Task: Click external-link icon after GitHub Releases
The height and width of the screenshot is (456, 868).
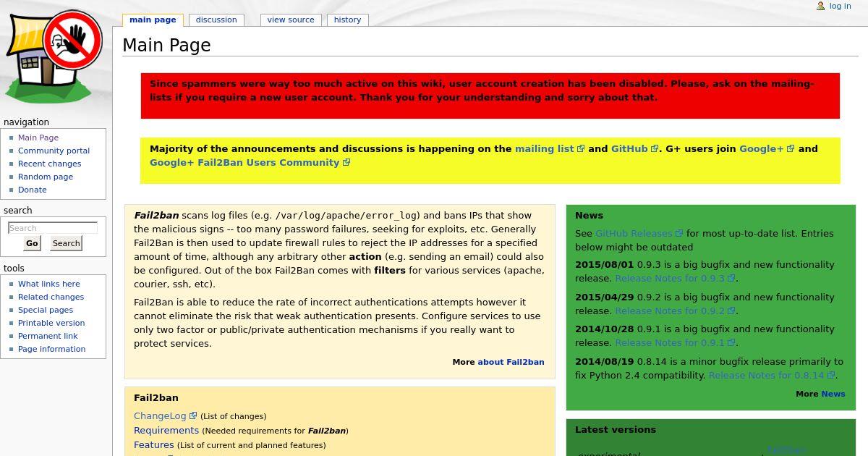Action: click(x=679, y=233)
